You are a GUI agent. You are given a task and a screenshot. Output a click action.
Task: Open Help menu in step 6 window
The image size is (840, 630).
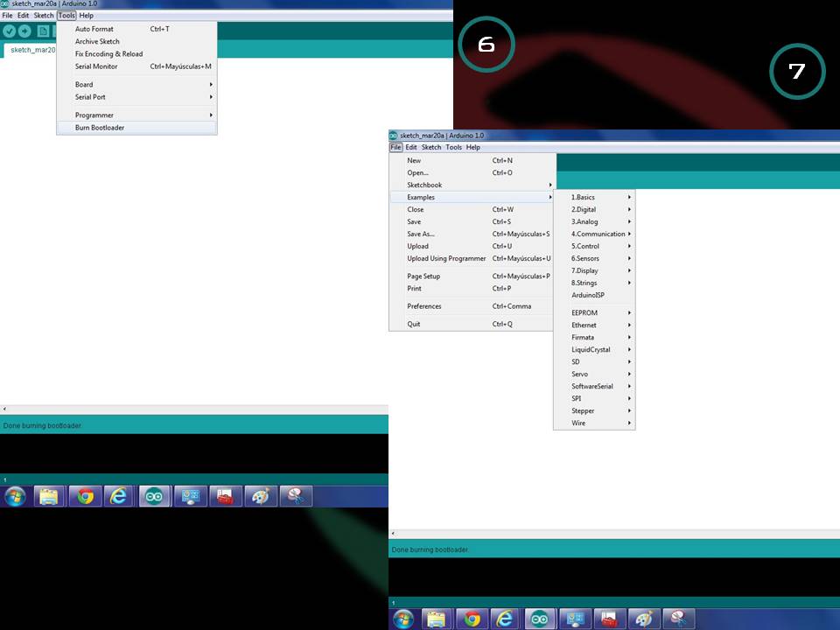coord(87,16)
